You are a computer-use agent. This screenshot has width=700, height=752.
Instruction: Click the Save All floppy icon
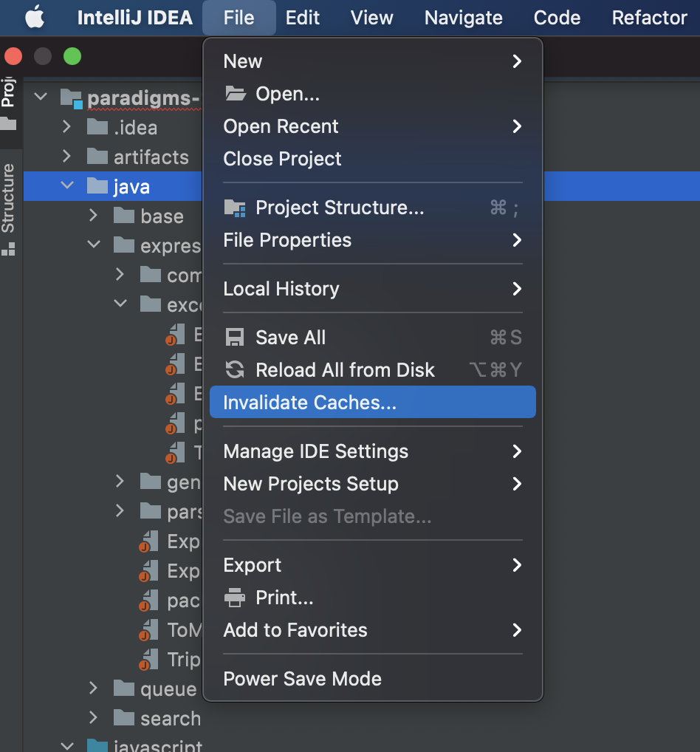click(x=235, y=338)
